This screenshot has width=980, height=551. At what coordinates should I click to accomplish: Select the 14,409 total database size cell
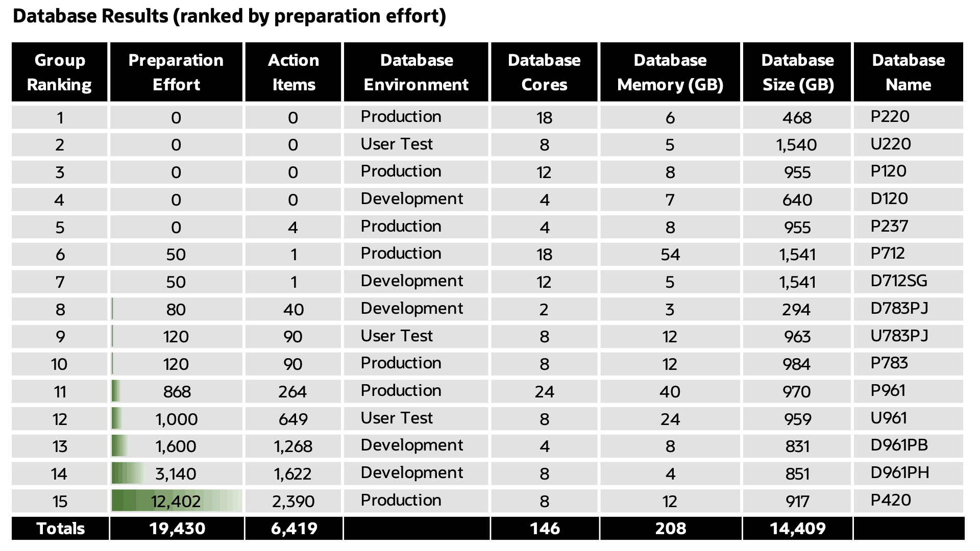point(797,528)
